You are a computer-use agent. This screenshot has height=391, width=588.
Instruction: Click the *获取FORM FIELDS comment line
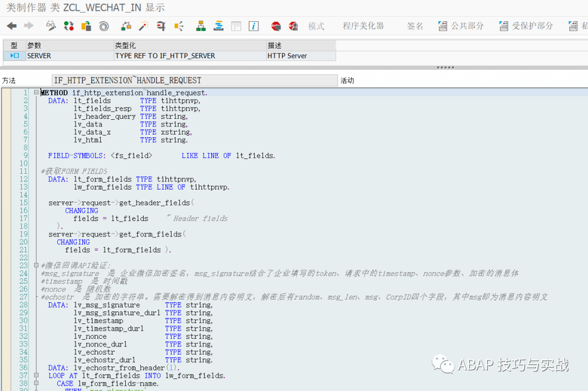pos(74,171)
